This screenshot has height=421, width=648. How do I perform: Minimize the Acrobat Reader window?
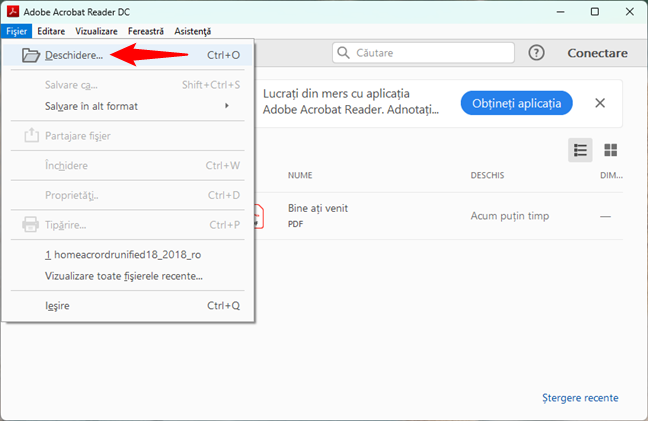[560, 12]
